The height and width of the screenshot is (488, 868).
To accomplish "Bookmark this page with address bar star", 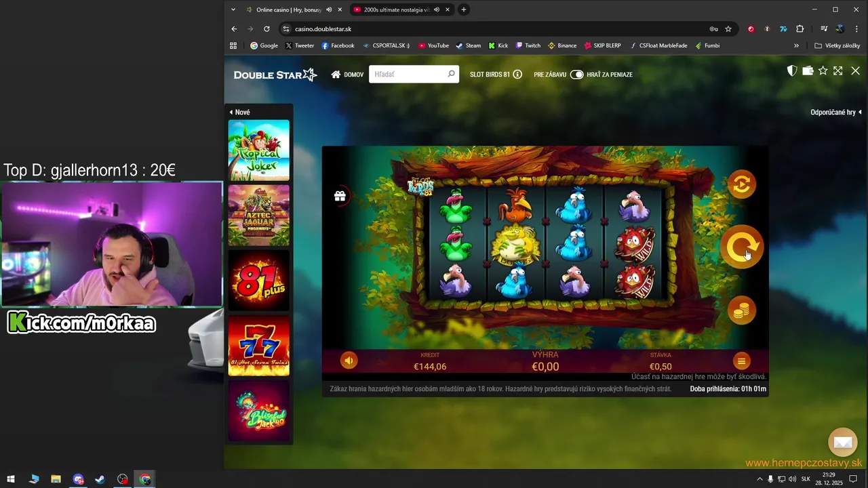I will [728, 29].
